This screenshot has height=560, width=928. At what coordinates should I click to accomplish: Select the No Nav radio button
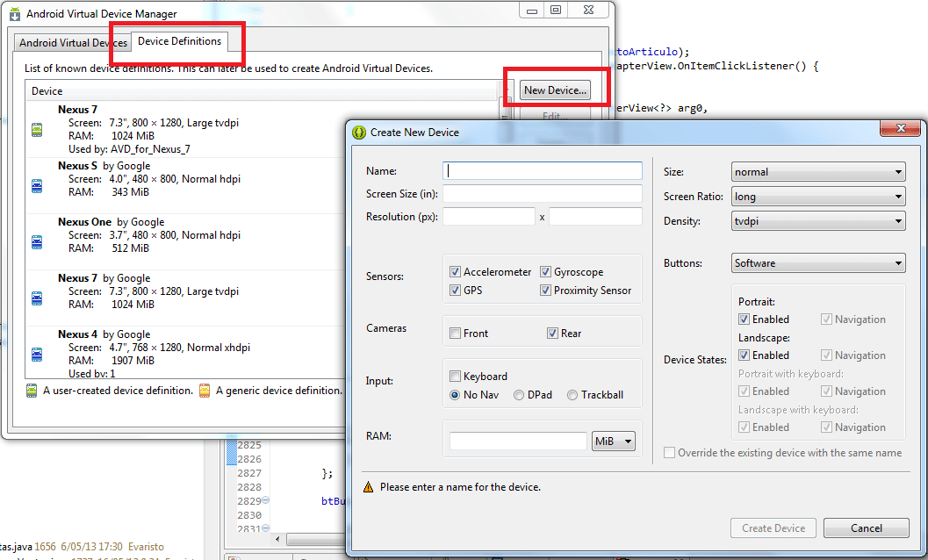[455, 395]
